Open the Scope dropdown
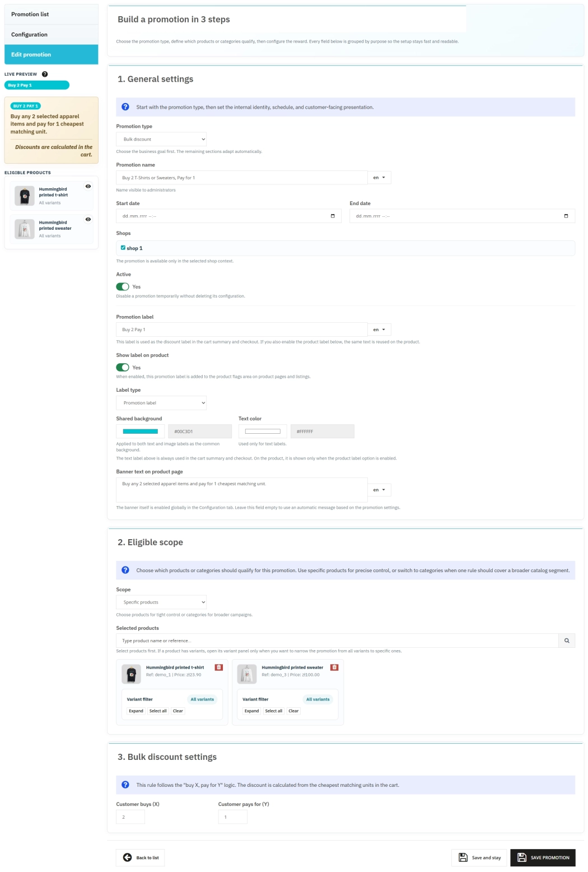This screenshot has width=588, height=872. tap(161, 602)
